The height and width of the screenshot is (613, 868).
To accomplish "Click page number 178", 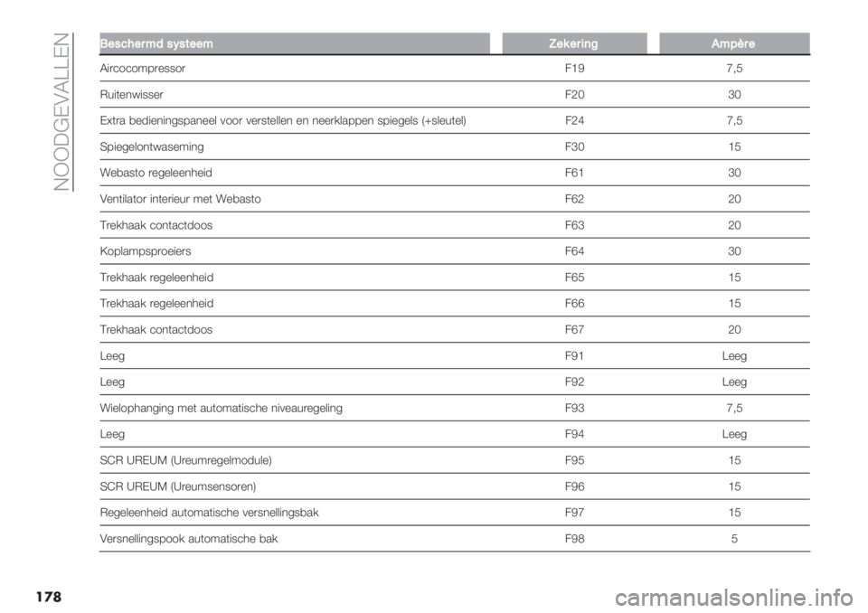I will (x=49, y=597).
